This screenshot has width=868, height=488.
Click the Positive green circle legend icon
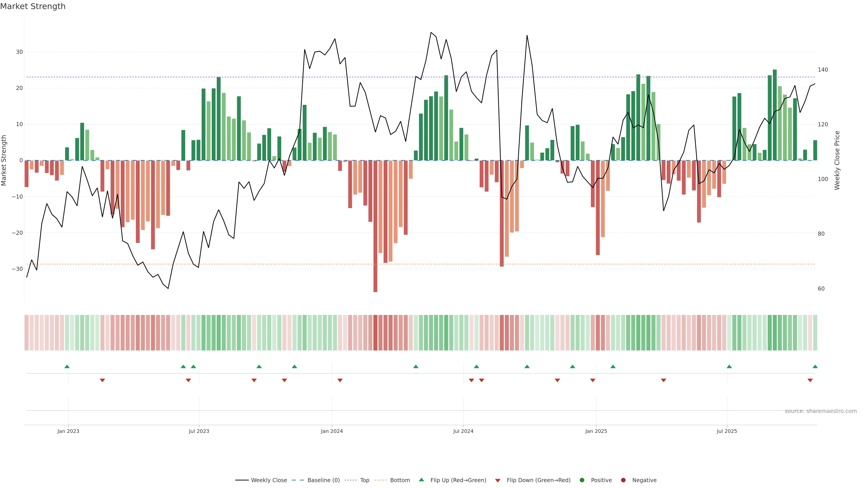[582, 480]
